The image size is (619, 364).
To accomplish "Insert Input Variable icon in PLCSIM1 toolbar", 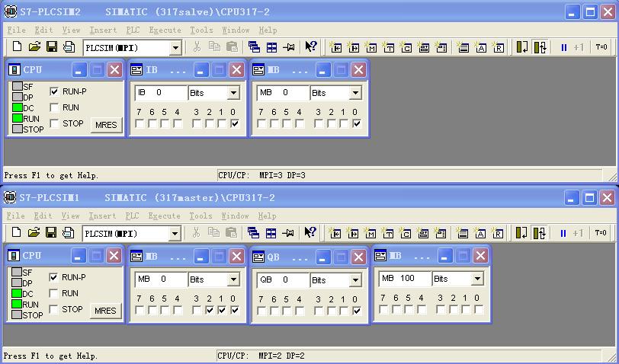I will click(335, 233).
